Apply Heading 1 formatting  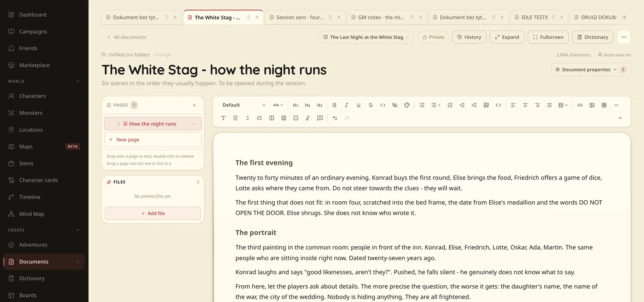(x=295, y=105)
